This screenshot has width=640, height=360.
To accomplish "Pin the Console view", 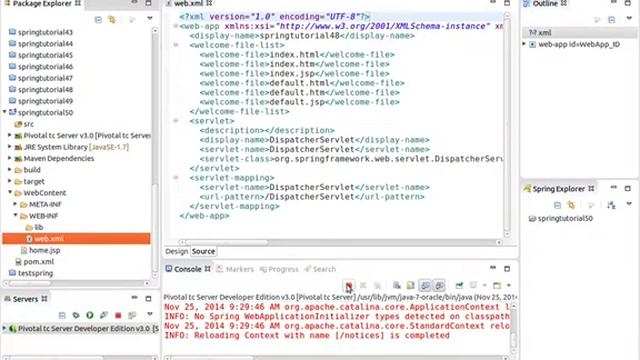I will coord(459,285).
